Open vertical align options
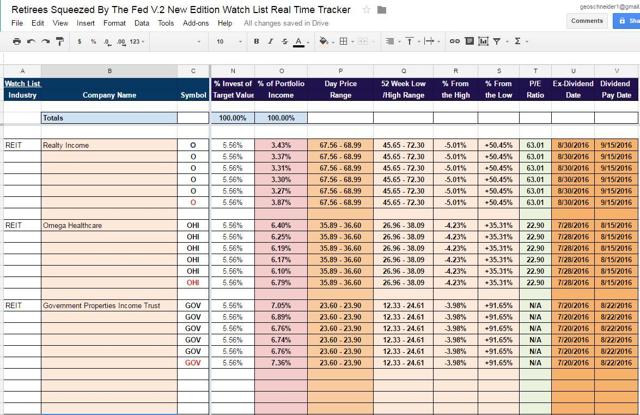This screenshot has width=640, height=415. (412, 41)
